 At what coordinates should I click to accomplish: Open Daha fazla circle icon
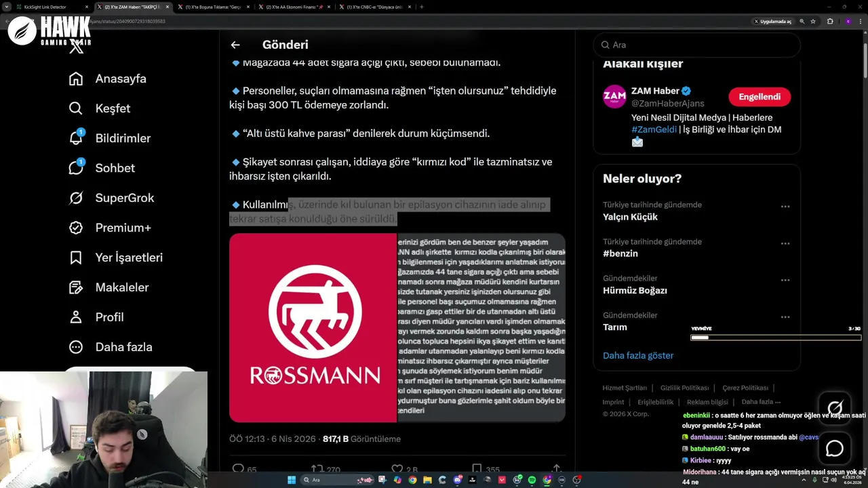76,347
